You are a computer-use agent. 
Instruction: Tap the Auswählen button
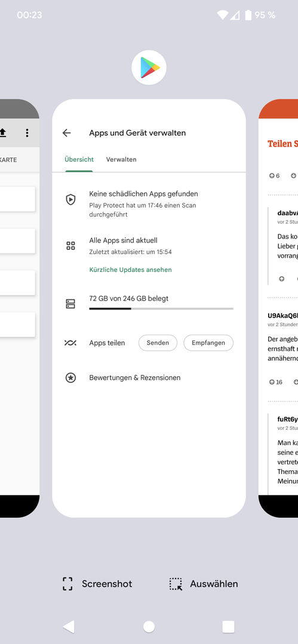(204, 584)
